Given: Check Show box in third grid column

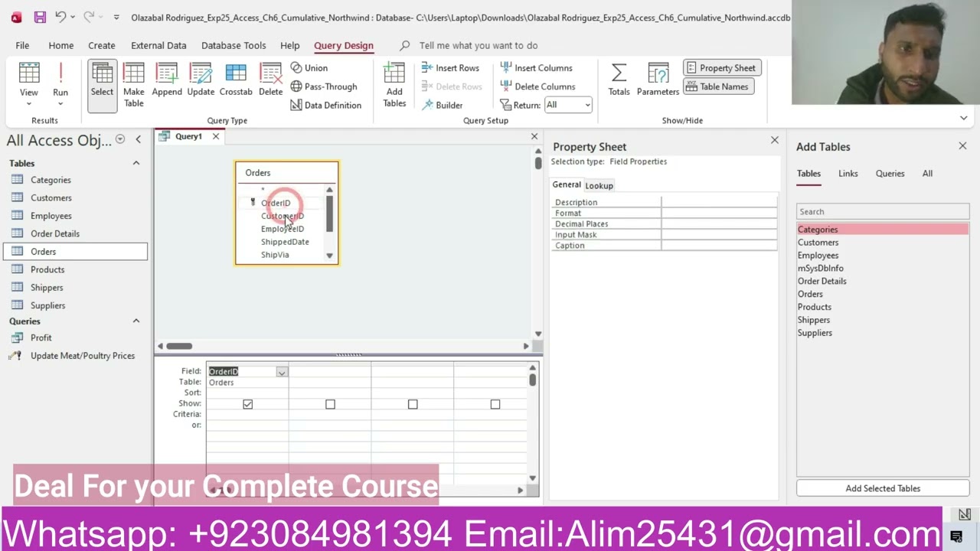Looking at the screenshot, I should tap(413, 404).
